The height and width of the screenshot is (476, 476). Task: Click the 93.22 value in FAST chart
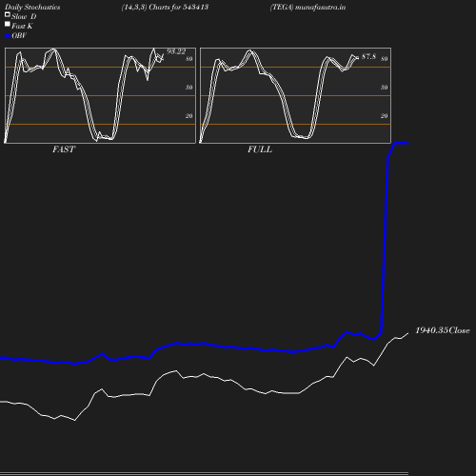point(176,51)
